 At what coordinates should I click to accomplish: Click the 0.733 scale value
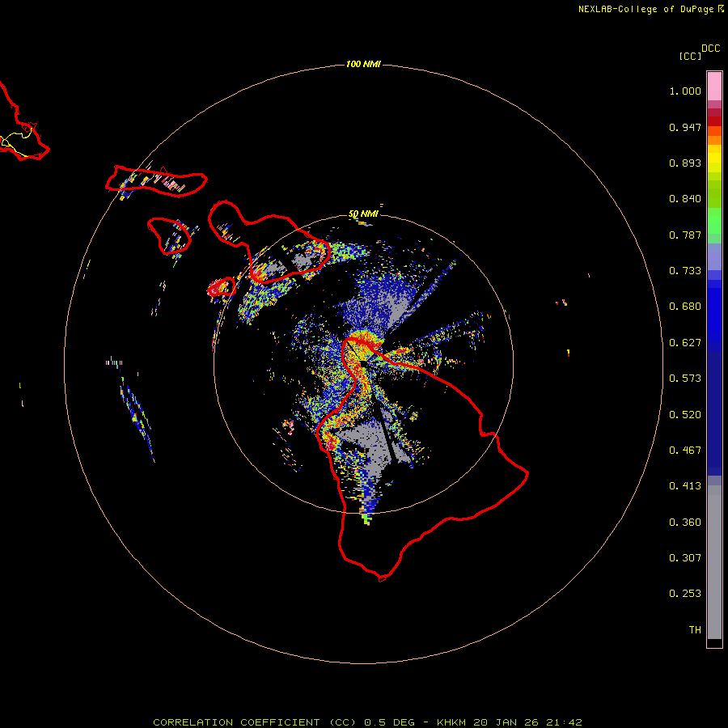pyautogui.click(x=685, y=271)
